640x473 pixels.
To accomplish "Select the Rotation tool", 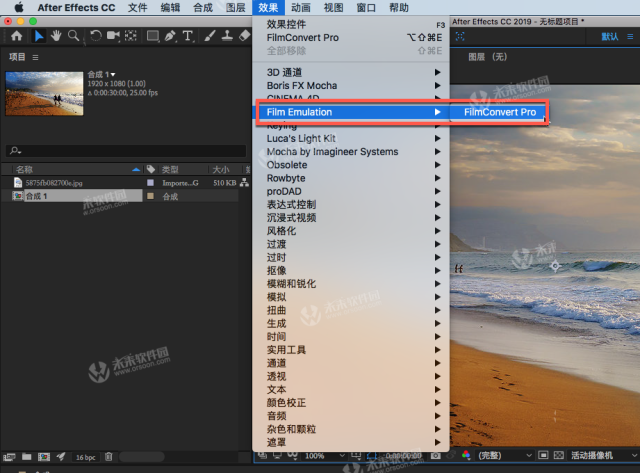I will click(96, 36).
